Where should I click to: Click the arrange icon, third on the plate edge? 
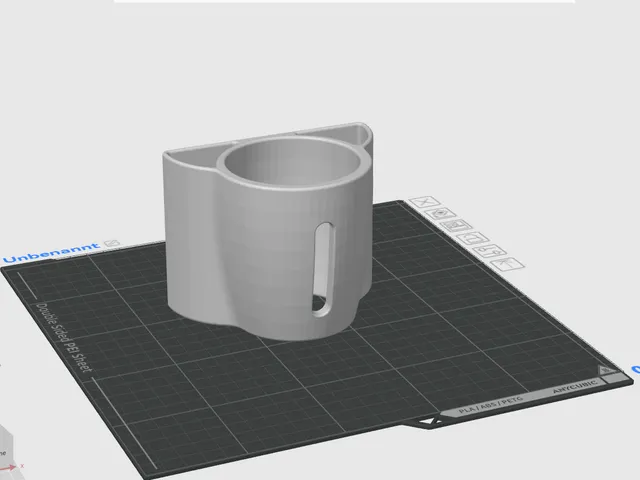[x=457, y=226]
